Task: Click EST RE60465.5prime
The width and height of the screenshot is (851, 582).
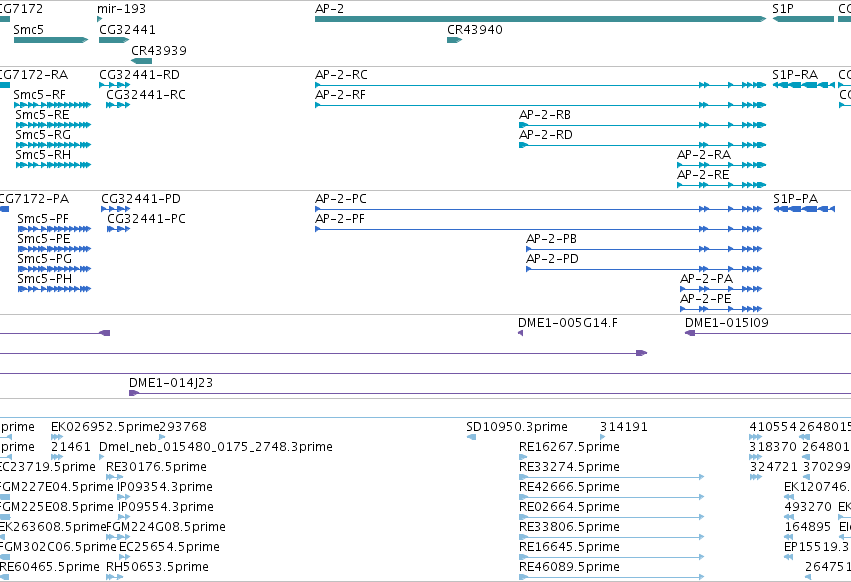Action: tap(49, 567)
